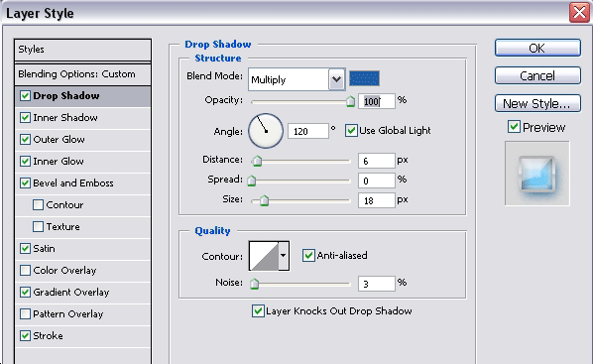Disable the Outer Glow checkbox
The width and height of the screenshot is (593, 364).
(25, 139)
